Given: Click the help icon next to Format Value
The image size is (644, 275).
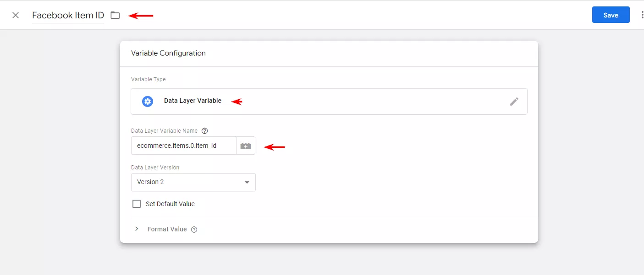Looking at the screenshot, I should pos(194,230).
